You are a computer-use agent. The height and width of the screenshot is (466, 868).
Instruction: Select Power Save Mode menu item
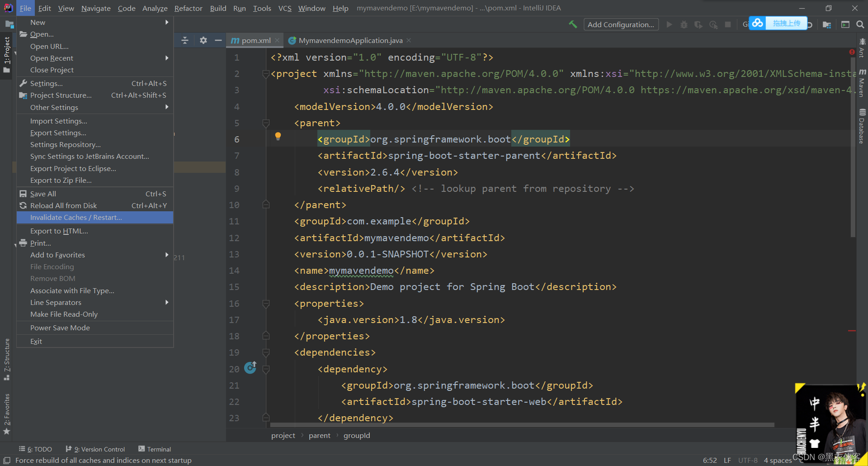[x=95, y=328]
